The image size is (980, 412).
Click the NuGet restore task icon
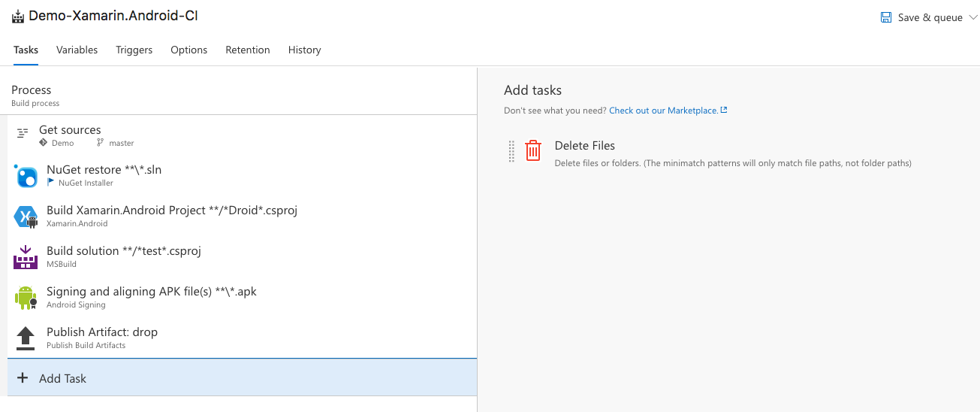[x=26, y=177]
